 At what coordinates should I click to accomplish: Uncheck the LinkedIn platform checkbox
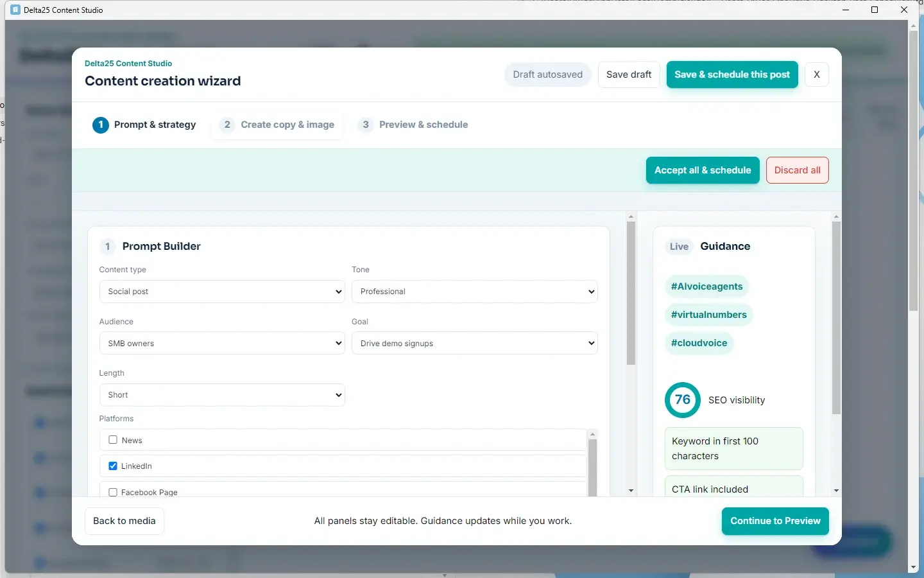(x=113, y=466)
